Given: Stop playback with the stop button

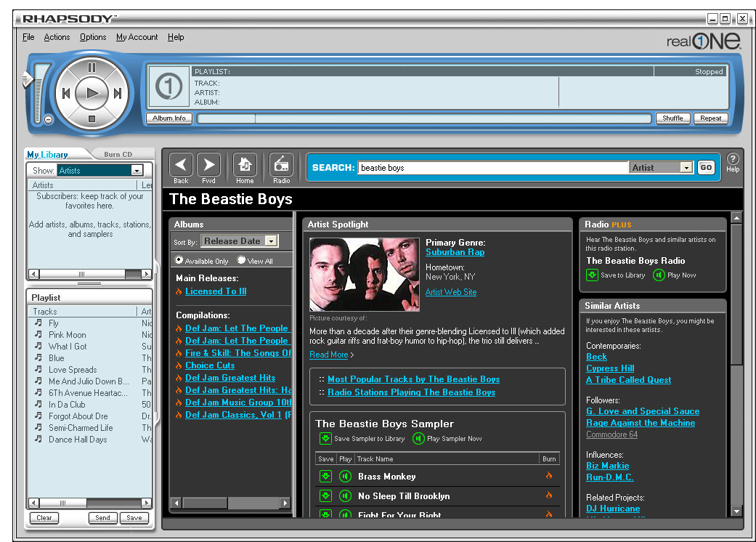Looking at the screenshot, I should (x=92, y=118).
